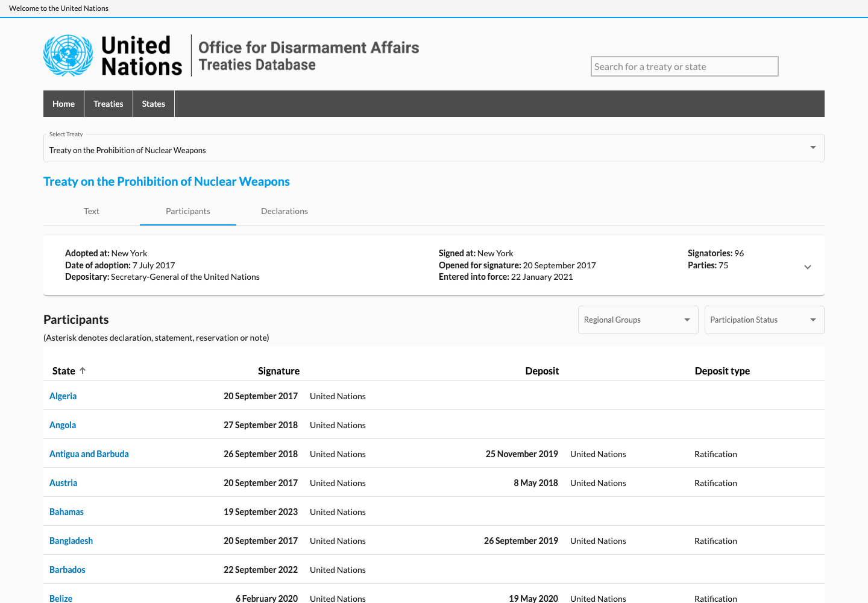
Task: Open the Treaties menu item
Action: 108,104
